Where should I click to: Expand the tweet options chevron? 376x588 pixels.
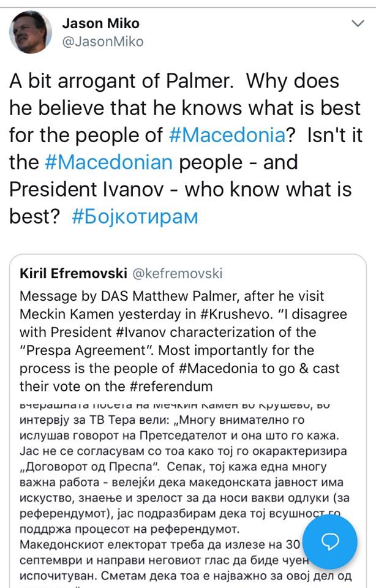357,24
